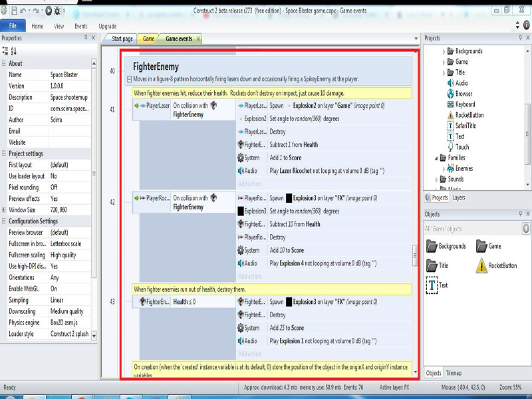This screenshot has height=399, width=532.
Task: Click Add action under event 41
Action: pos(250,184)
